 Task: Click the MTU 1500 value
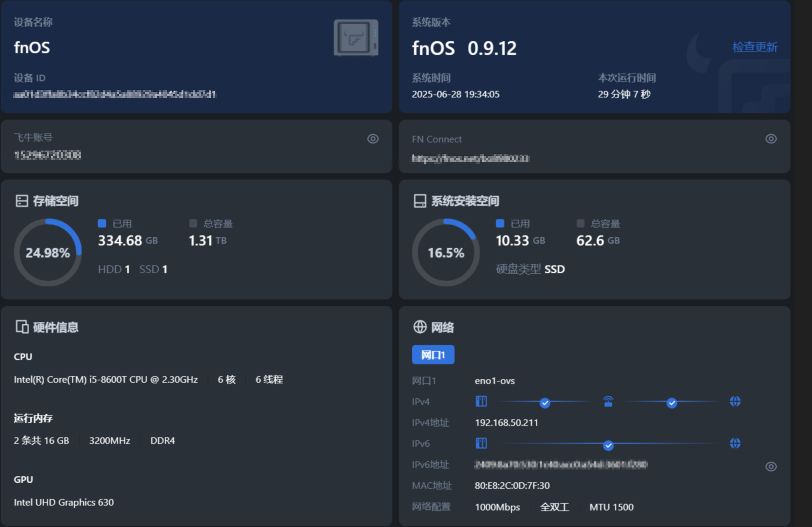click(612, 507)
